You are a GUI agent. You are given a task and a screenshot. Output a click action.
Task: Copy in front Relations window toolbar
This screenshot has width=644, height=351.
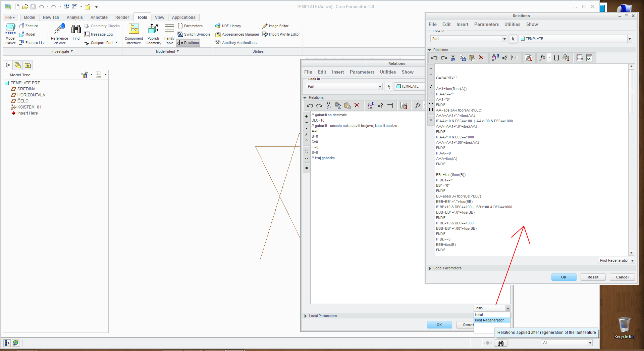coord(463,58)
